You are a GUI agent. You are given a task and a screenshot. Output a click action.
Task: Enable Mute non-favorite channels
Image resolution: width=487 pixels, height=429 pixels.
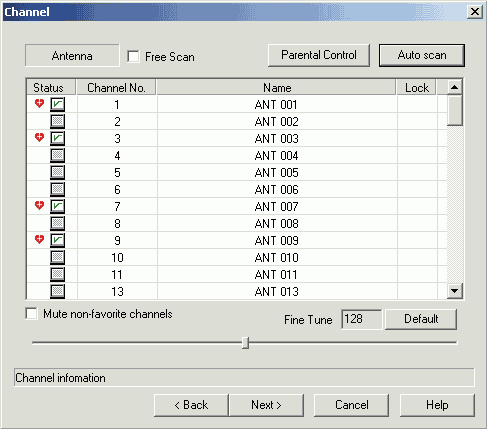(31, 314)
